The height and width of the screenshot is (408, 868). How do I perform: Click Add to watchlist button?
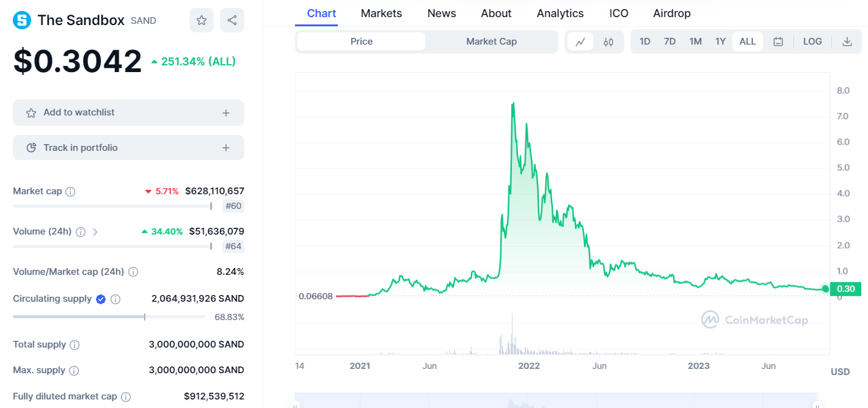pos(128,113)
